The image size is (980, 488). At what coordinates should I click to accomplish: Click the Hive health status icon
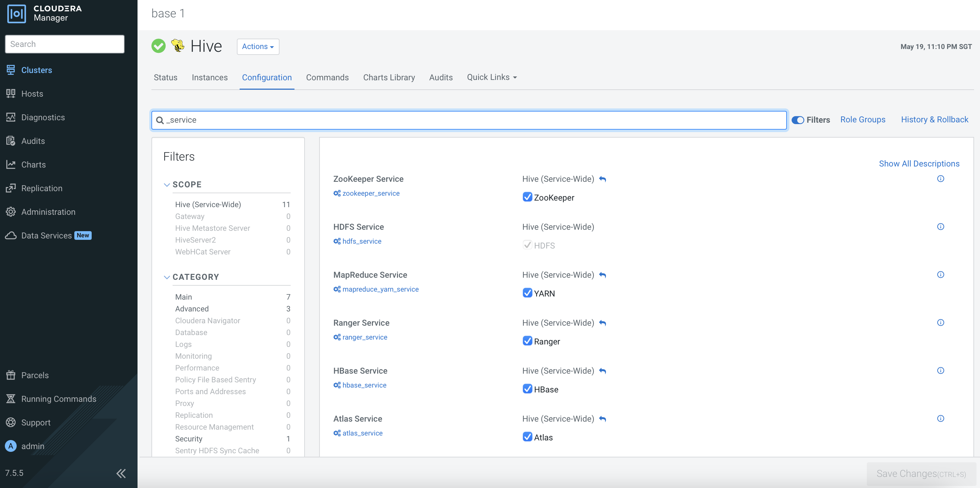click(x=159, y=46)
